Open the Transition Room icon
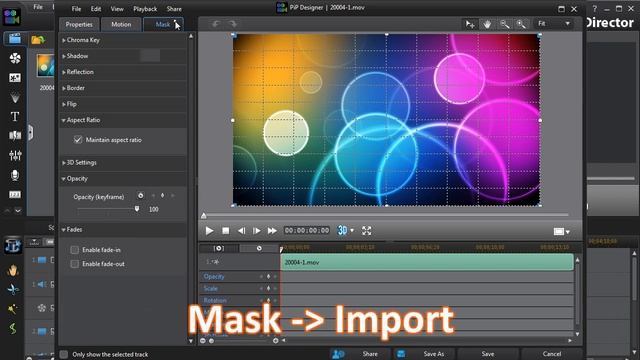This screenshot has height=360, width=640. pos(15,136)
